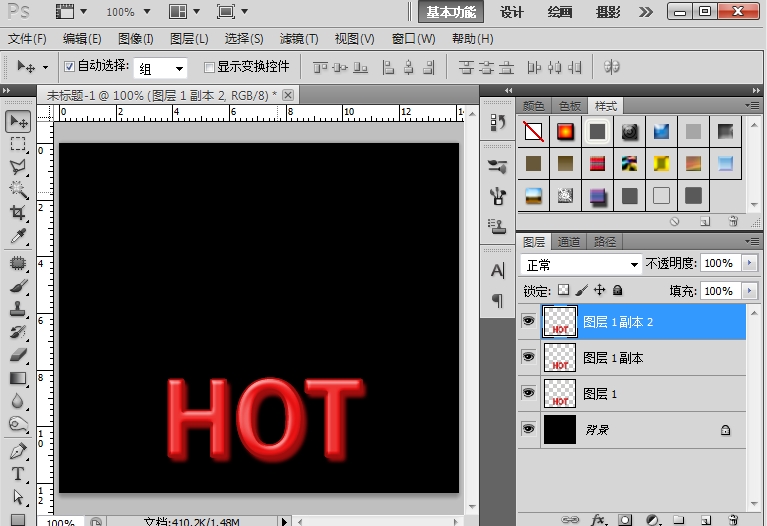Hide the 图层 1 layer

(528, 393)
